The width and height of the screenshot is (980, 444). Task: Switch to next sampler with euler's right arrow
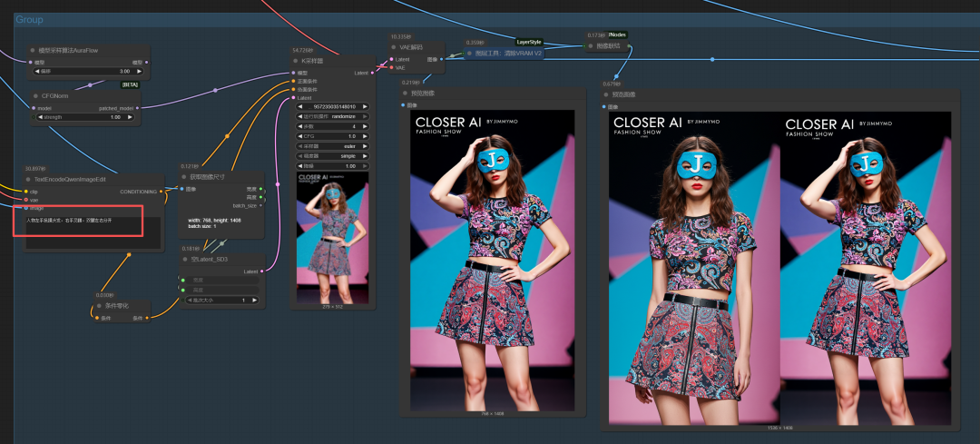365,146
